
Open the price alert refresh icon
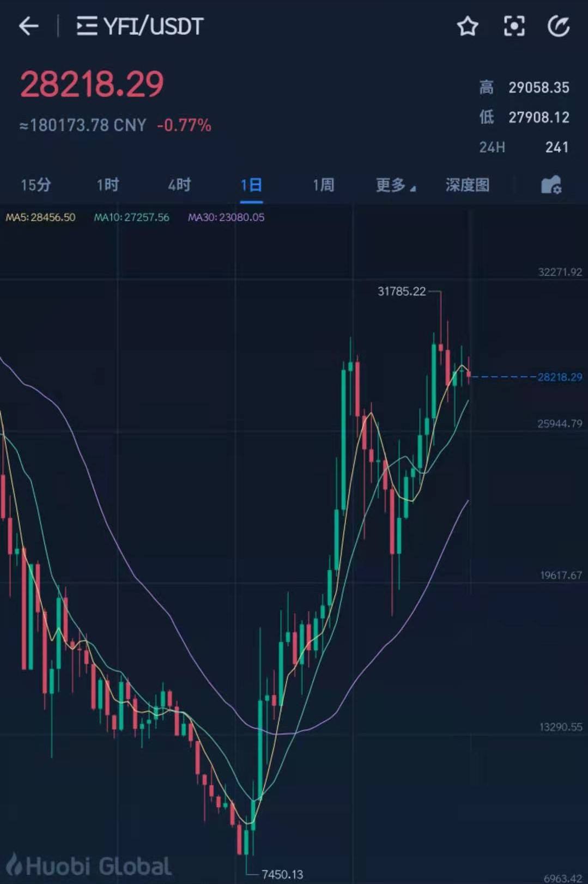[x=559, y=26]
